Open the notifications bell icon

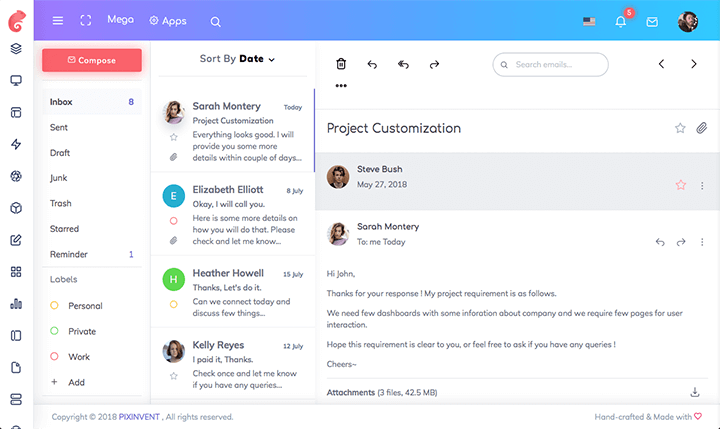620,21
